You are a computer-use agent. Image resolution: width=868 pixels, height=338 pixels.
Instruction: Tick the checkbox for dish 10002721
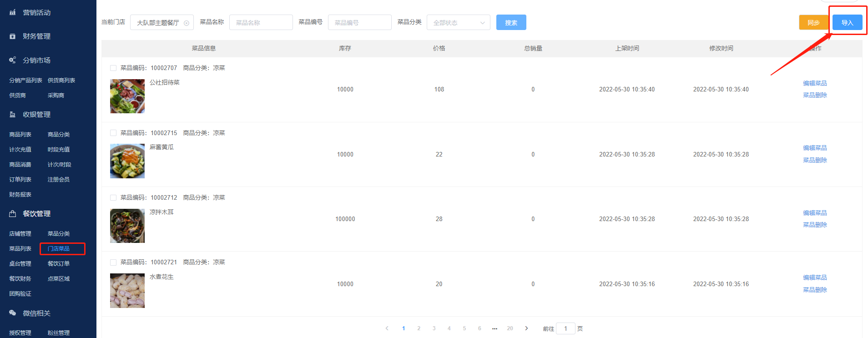113,262
